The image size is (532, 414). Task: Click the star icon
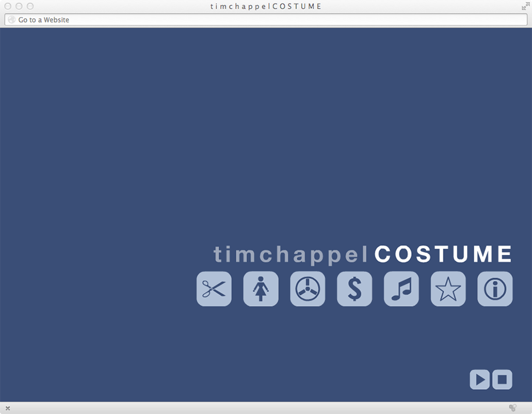click(448, 289)
